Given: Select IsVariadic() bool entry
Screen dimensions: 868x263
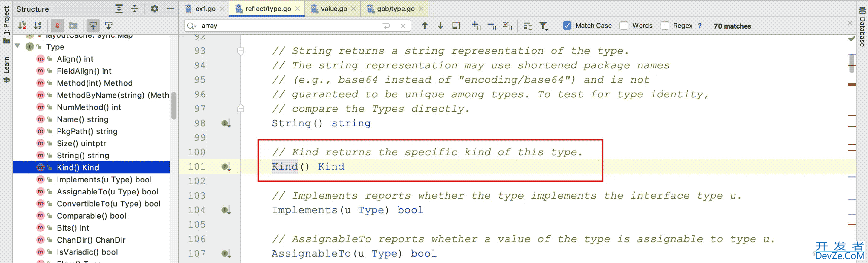Looking at the screenshot, I should coord(87,252).
